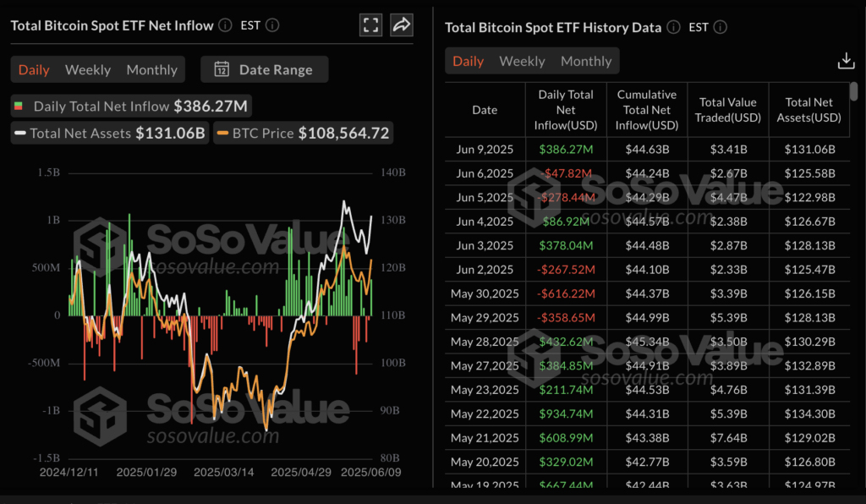Click the info icon beside History Data title

[x=673, y=27]
